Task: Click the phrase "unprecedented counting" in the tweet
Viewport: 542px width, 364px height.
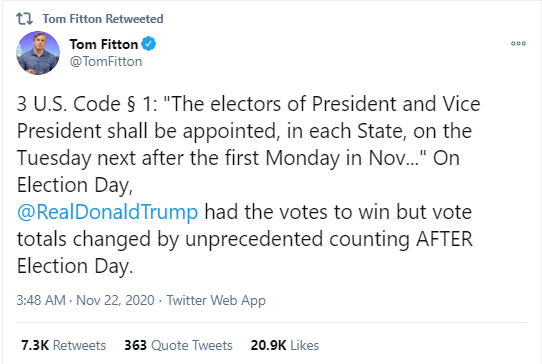Action: tap(297, 239)
